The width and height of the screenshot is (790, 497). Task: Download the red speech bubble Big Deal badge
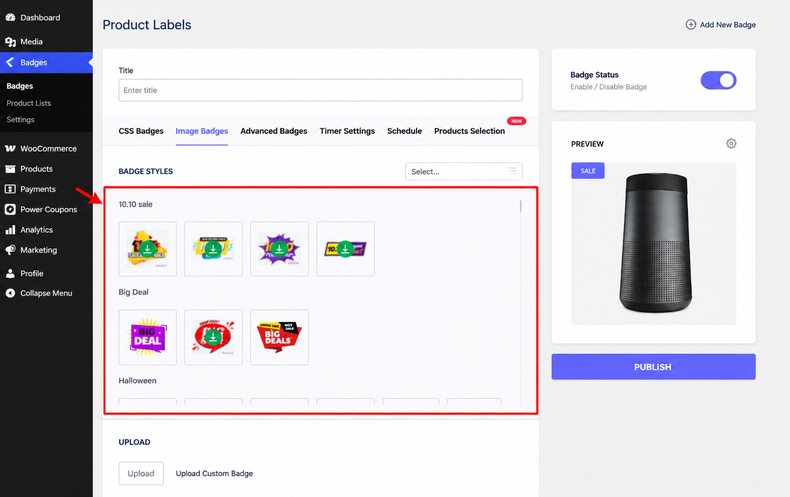point(213,337)
